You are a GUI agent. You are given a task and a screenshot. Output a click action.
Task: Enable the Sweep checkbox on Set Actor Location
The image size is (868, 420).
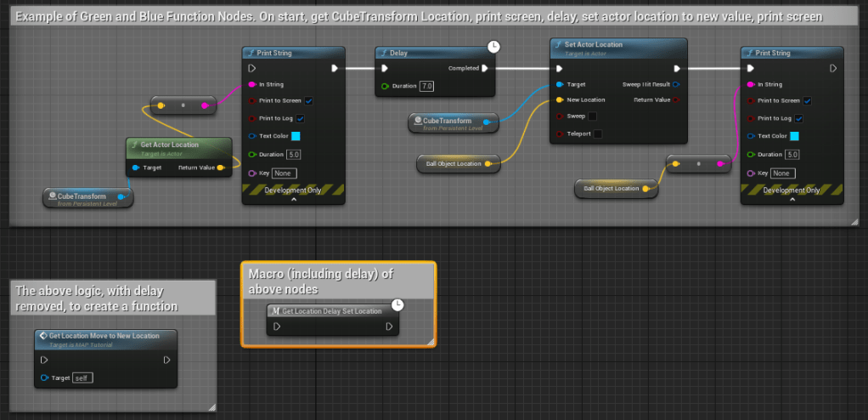click(592, 116)
